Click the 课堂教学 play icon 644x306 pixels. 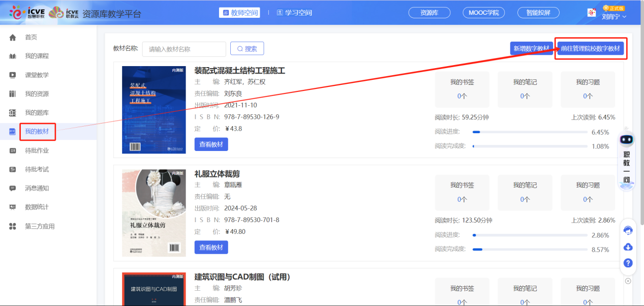coord(13,75)
